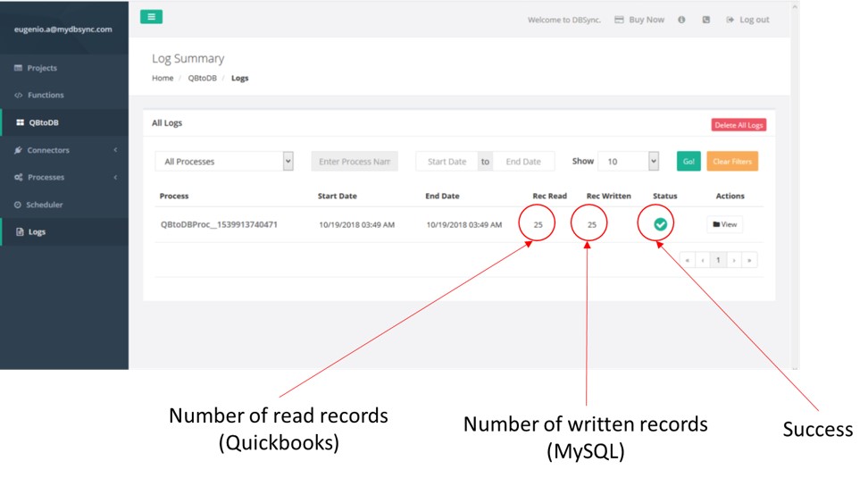Viewport: 868px width, 478px height.
Task: Click the orange Clear Filters button
Action: tap(732, 162)
